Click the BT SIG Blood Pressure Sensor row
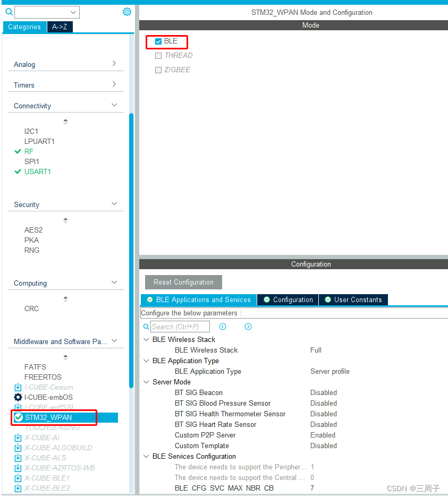This screenshot has height=497, width=448. click(x=295, y=403)
